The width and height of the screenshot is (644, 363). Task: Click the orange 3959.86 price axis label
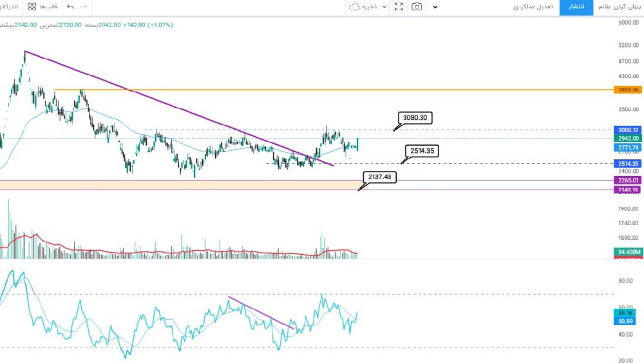click(x=627, y=90)
